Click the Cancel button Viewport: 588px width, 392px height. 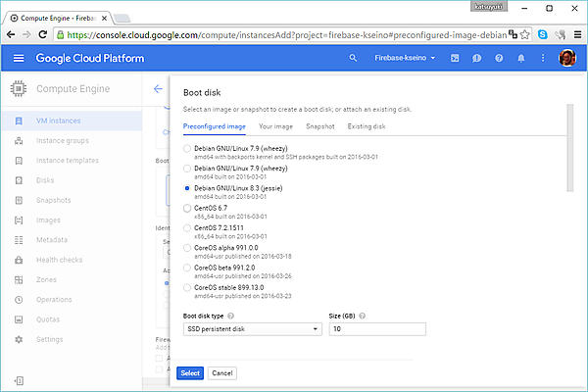tap(221, 373)
